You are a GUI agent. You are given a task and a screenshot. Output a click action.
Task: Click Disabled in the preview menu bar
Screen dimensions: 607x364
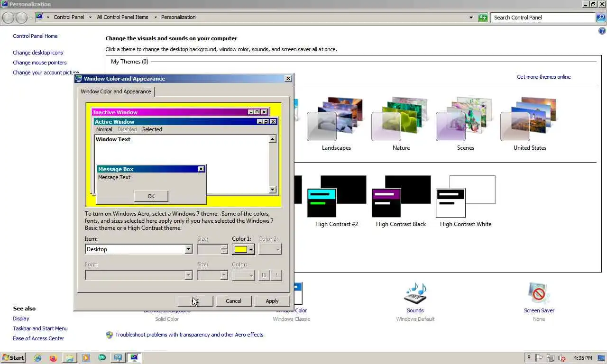(x=127, y=129)
